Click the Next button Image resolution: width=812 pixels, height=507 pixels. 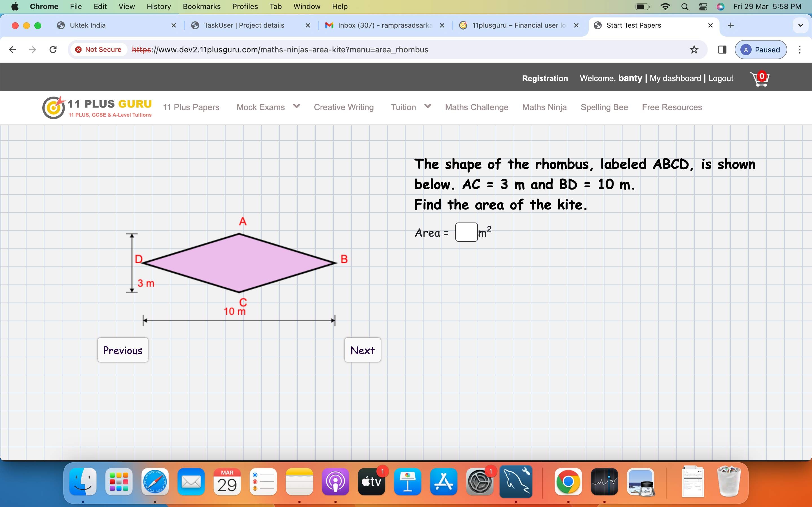click(x=362, y=350)
